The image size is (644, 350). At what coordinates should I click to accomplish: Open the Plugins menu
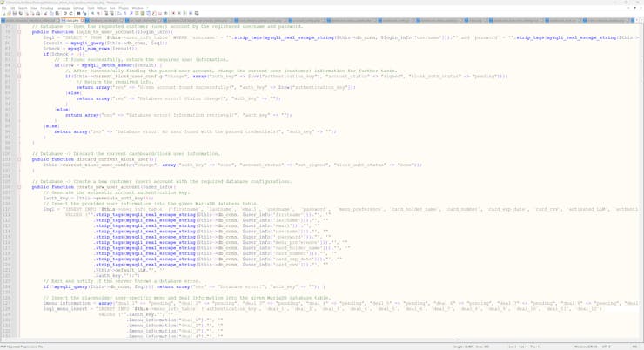[x=124, y=8]
